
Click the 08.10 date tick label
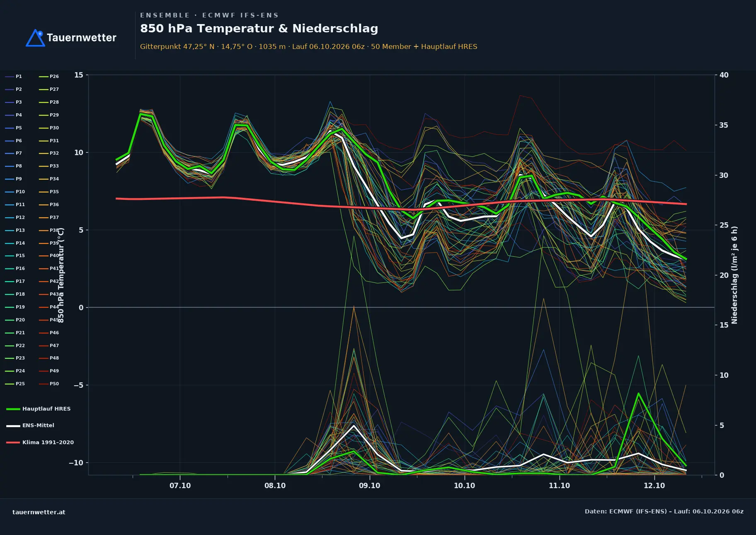pos(275,486)
